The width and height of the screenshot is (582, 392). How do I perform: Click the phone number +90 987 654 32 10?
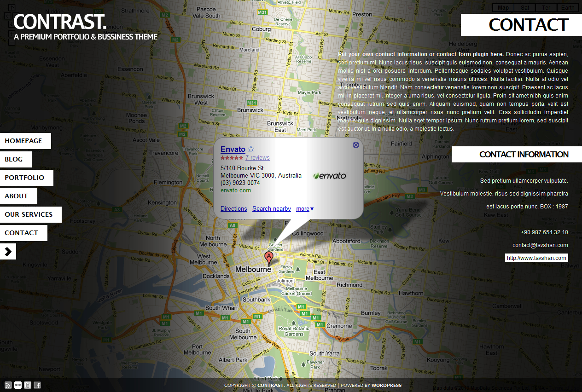[544, 232]
